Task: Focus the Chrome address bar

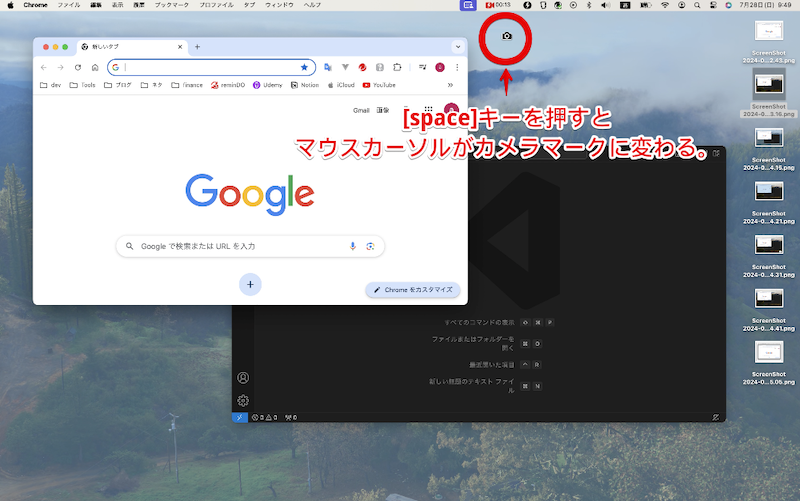Action: [211, 67]
